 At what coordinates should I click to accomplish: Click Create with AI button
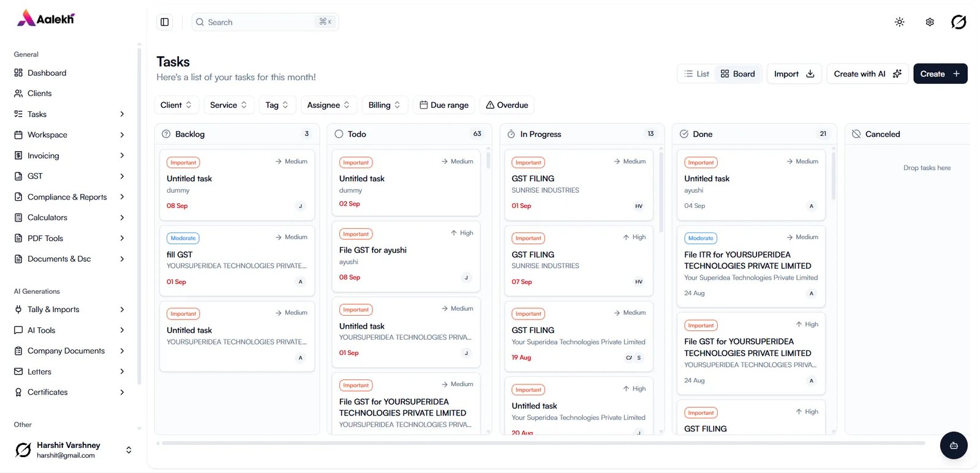[867, 74]
